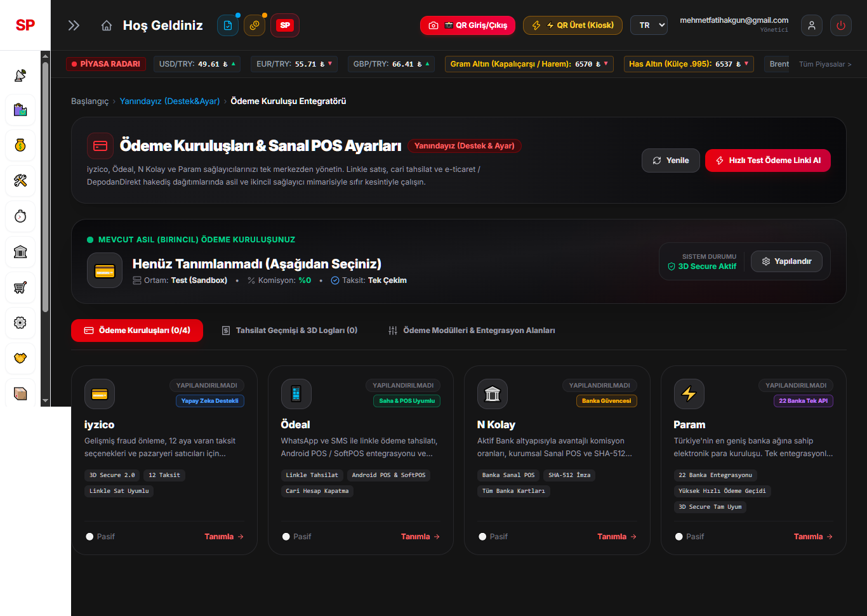
Task: Open the bank building sidebar icon
Action: (x=20, y=252)
